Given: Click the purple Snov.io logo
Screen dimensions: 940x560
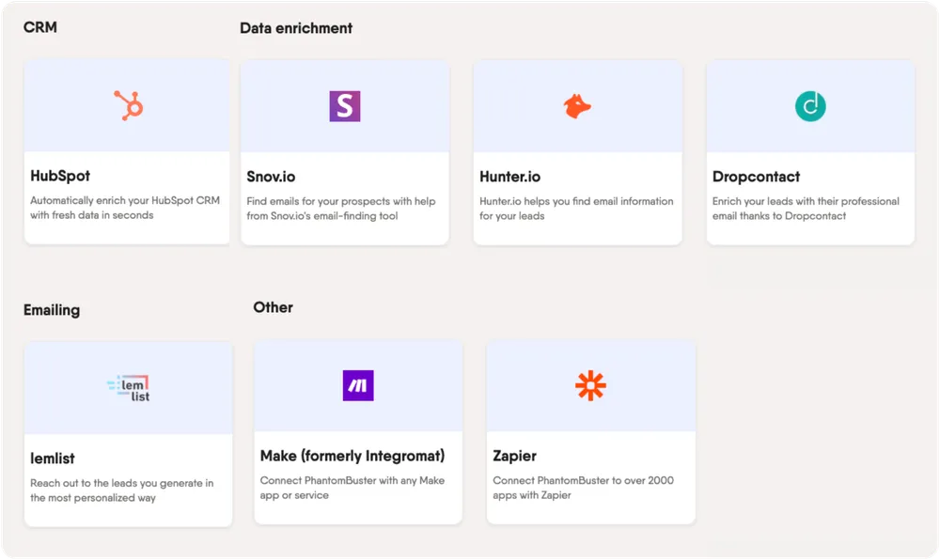Looking at the screenshot, I should click(x=344, y=106).
